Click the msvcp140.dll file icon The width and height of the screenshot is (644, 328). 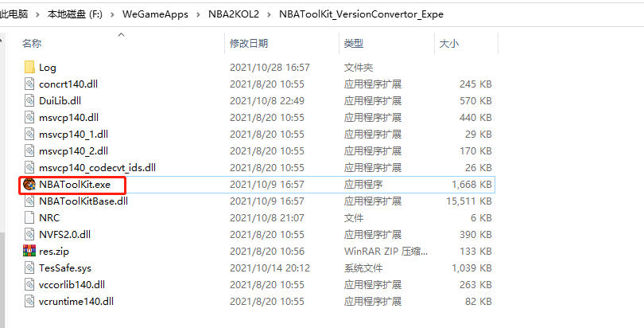29,118
